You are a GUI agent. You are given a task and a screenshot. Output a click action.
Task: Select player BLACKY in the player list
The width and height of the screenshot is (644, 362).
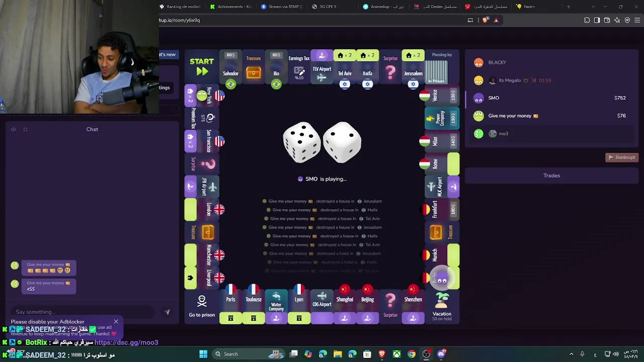pyautogui.click(x=551, y=62)
